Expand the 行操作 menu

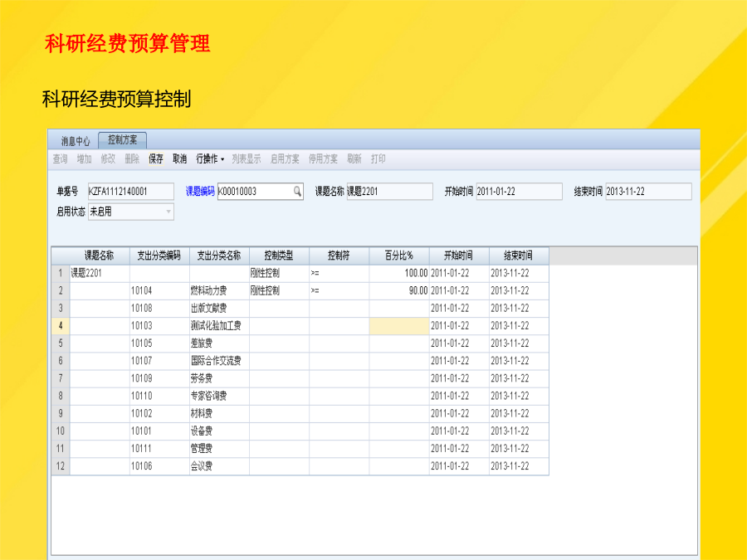pyautogui.click(x=210, y=158)
